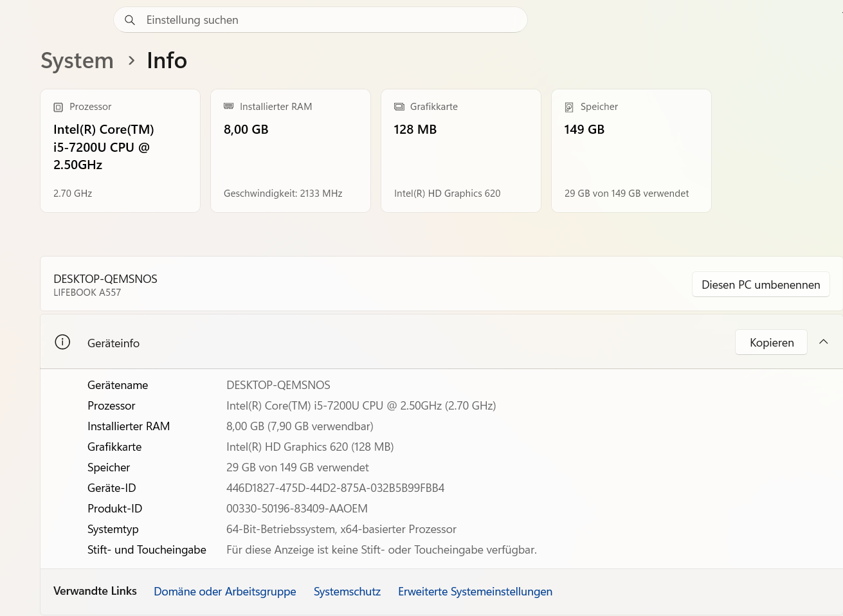Click 'Intel(R) HD Graphics 620 (128 MB)' value
The image size is (843, 616).
(x=310, y=447)
